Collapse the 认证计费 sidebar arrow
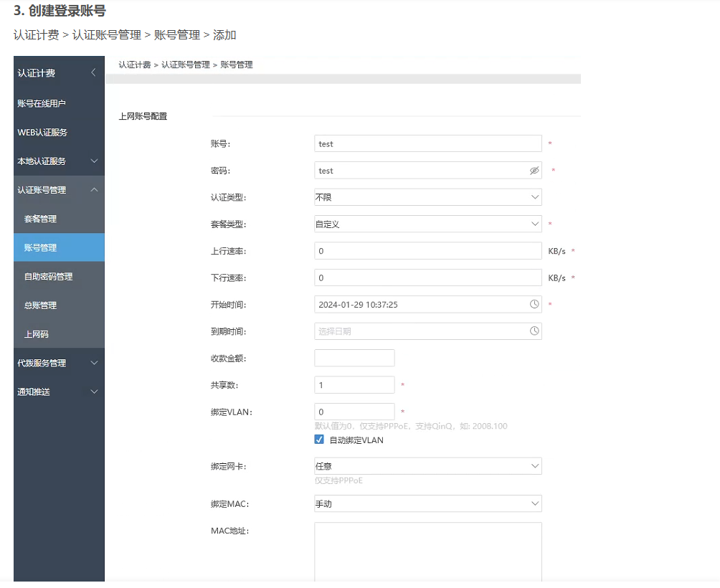This screenshot has width=720, height=588. tap(94, 72)
